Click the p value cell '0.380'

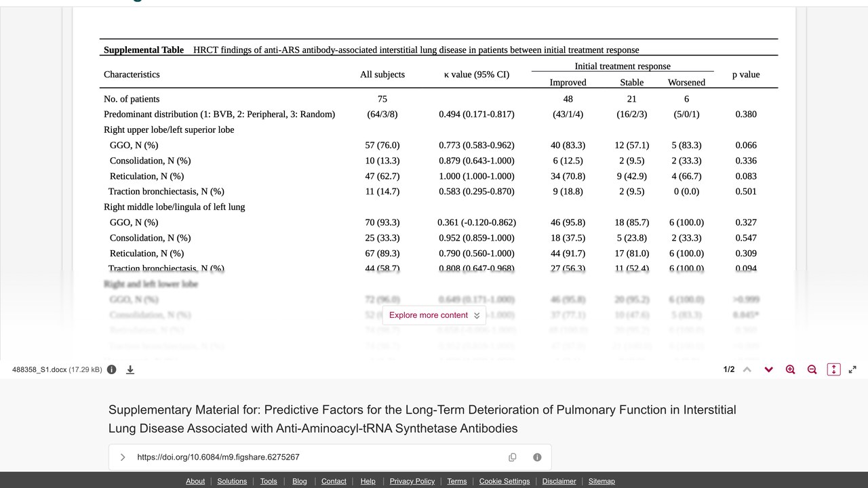pyautogui.click(x=746, y=115)
